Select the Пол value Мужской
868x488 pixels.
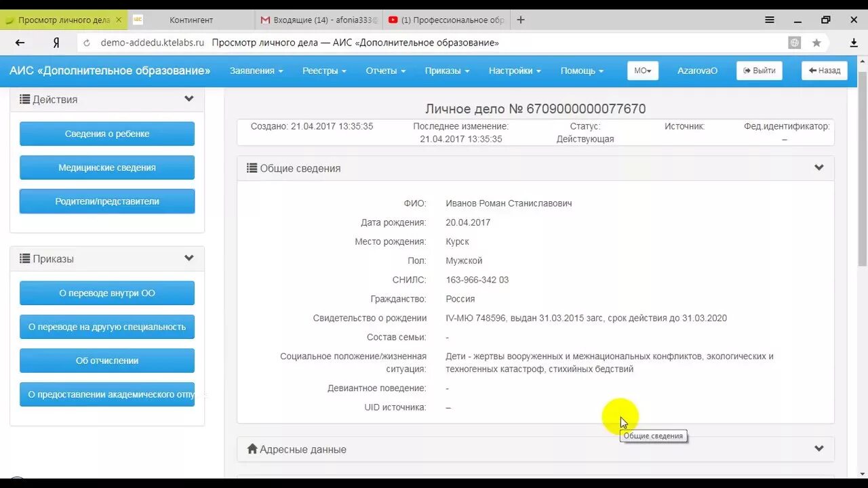[x=464, y=261]
